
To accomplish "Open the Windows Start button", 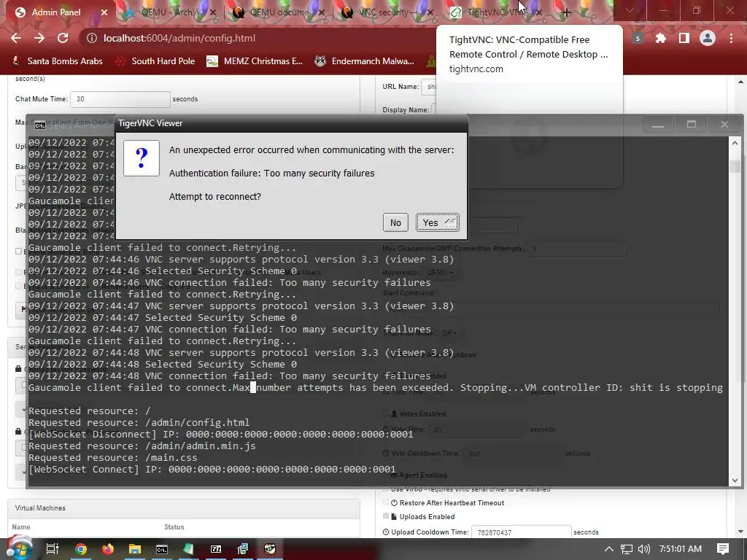I will click(20, 548).
